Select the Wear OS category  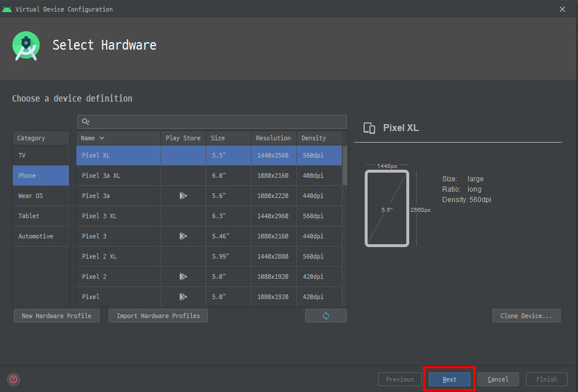(x=41, y=196)
